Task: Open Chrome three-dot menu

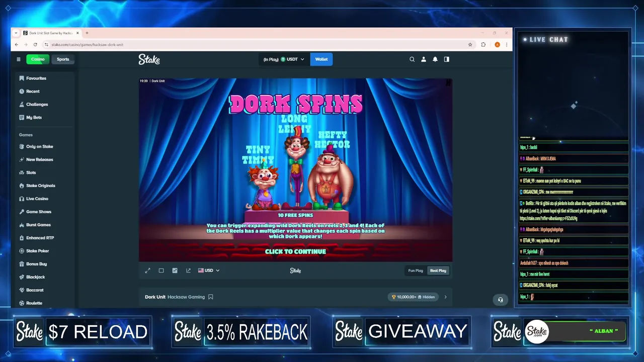Action: click(506, 45)
